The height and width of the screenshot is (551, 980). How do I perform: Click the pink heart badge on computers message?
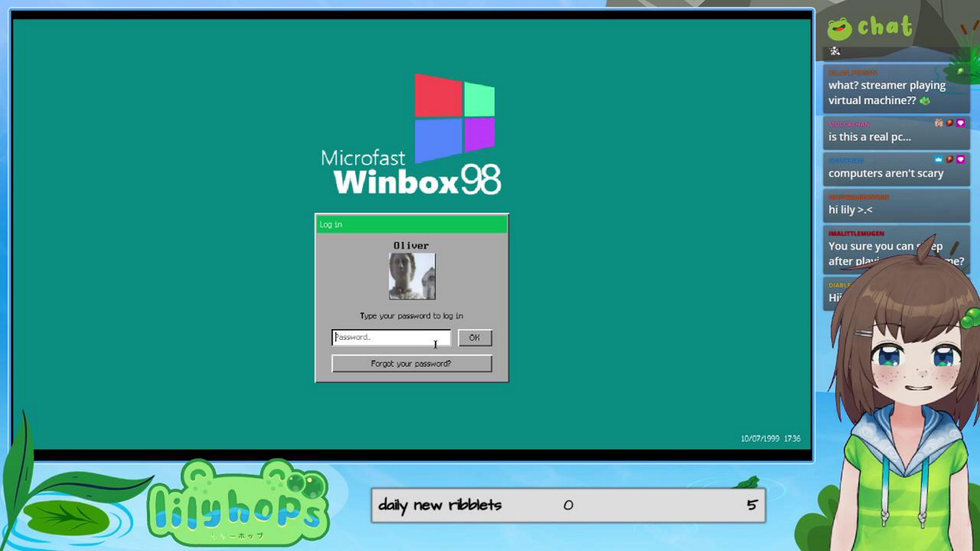961,160
